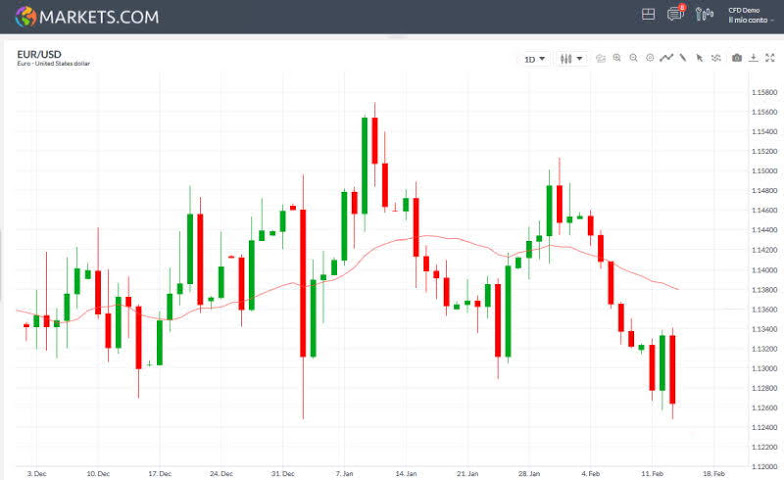The height and width of the screenshot is (480, 784).
Task: Expand the chart to fullscreen
Action: coord(769,58)
